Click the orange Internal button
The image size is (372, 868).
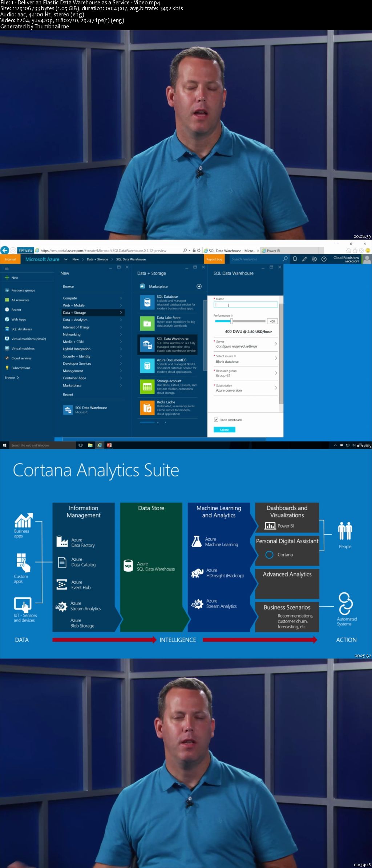click(10, 259)
